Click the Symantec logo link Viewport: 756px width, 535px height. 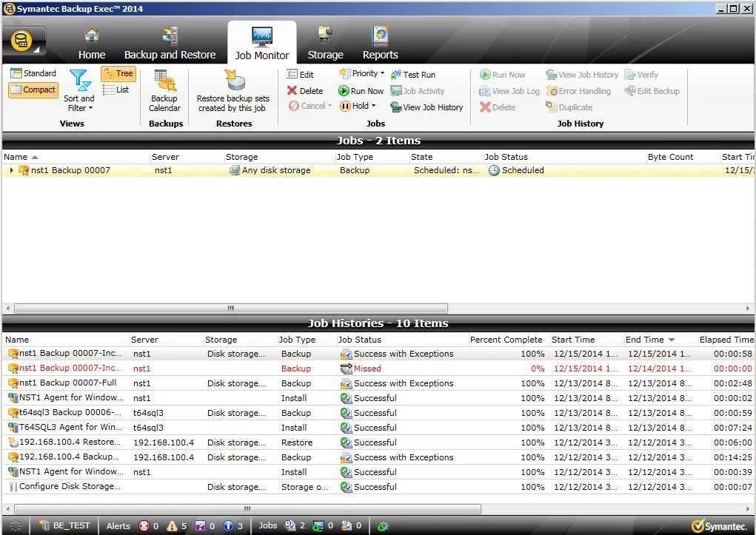[x=720, y=526]
